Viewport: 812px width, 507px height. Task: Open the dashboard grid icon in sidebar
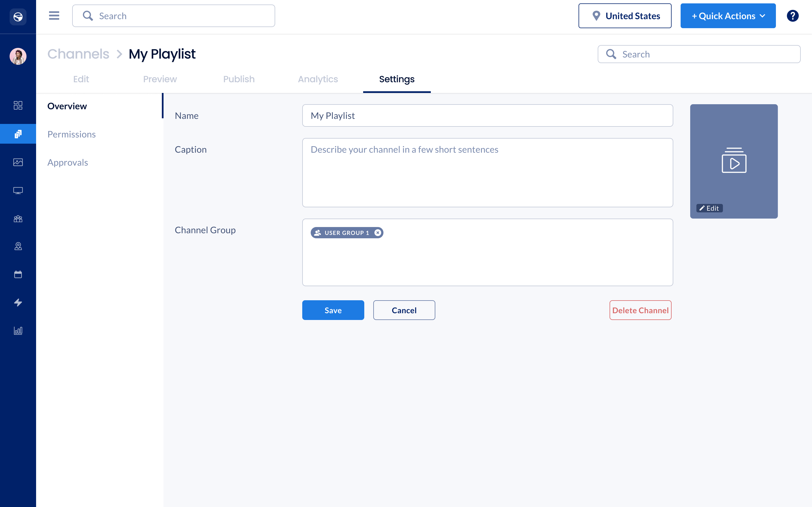coord(18,105)
